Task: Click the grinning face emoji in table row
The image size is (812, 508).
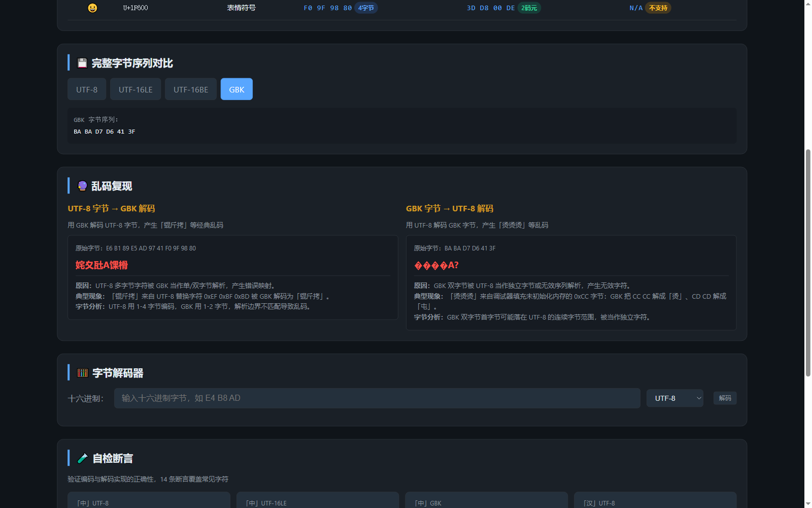Action: (x=92, y=8)
